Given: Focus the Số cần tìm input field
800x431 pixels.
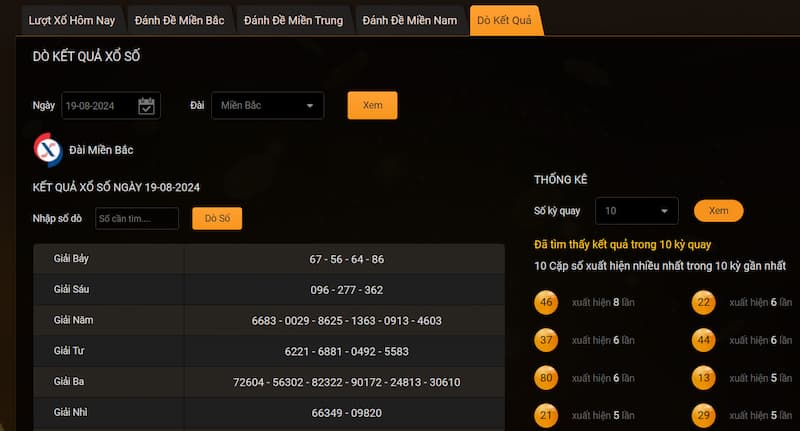Looking at the screenshot, I should coord(137,219).
